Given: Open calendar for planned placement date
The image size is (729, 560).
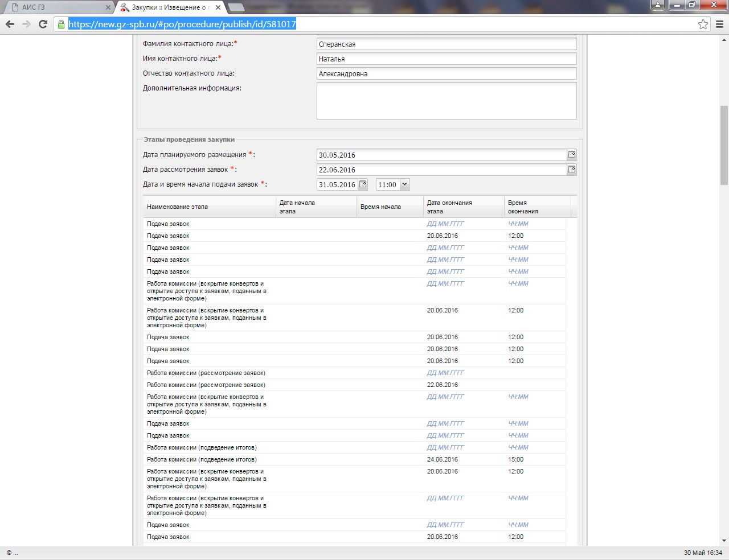Looking at the screenshot, I should [x=571, y=155].
